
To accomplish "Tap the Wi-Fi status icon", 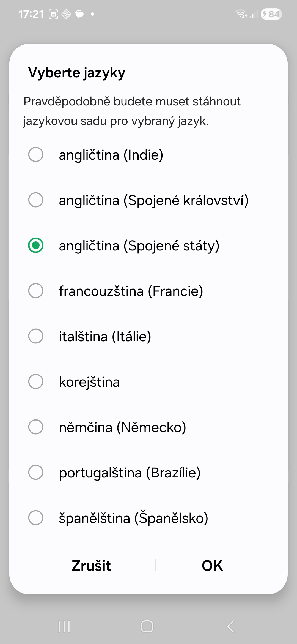I will point(241,14).
